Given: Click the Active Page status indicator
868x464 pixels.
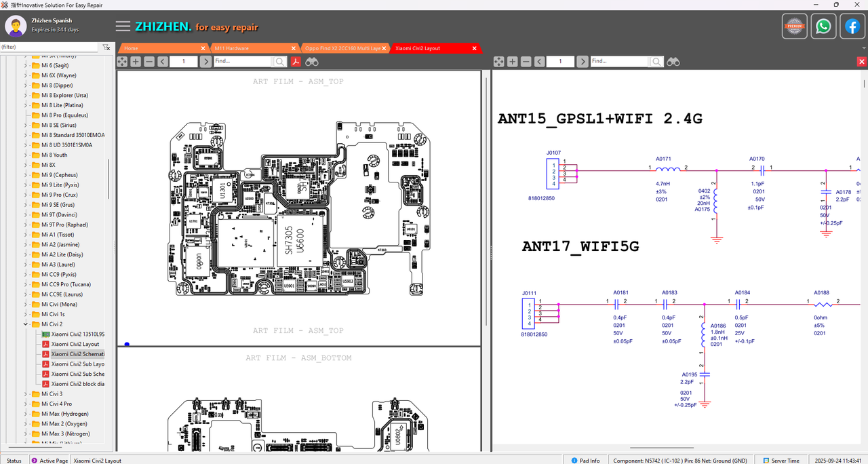Looking at the screenshot, I should coord(50,461).
